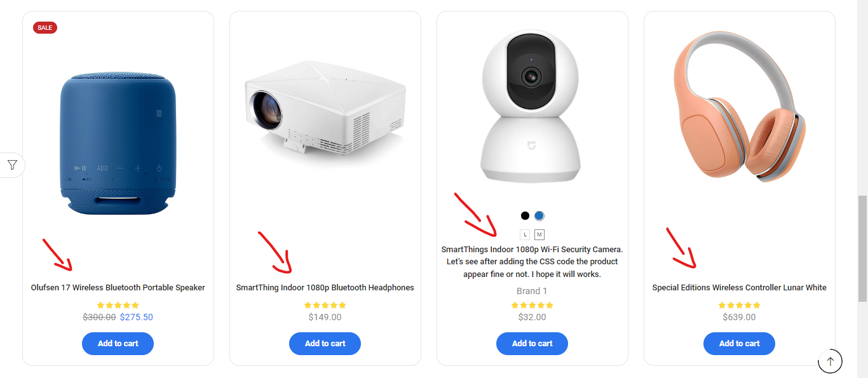The width and height of the screenshot is (868, 378).
Task: Select the blue color swatch
Action: 539,216
